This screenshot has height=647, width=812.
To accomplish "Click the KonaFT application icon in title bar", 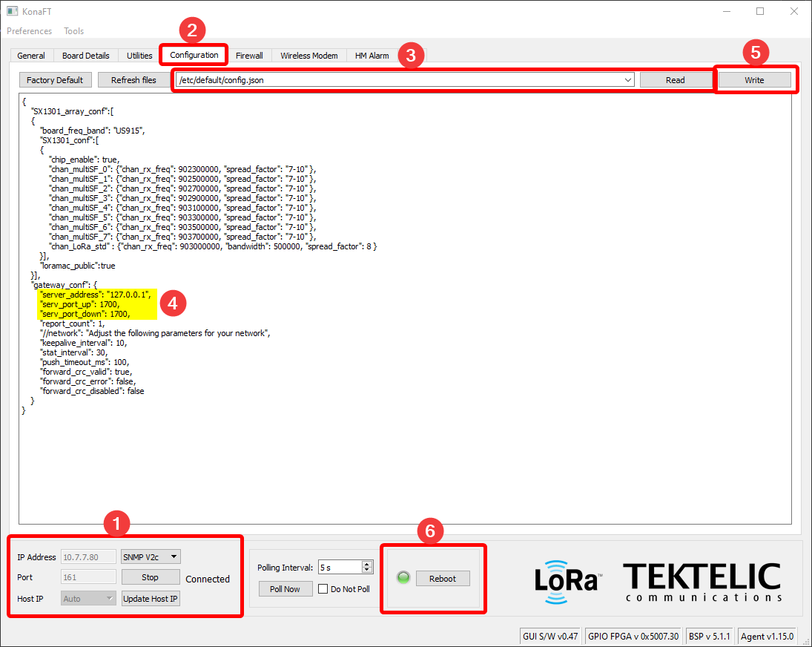I will (x=11, y=11).
